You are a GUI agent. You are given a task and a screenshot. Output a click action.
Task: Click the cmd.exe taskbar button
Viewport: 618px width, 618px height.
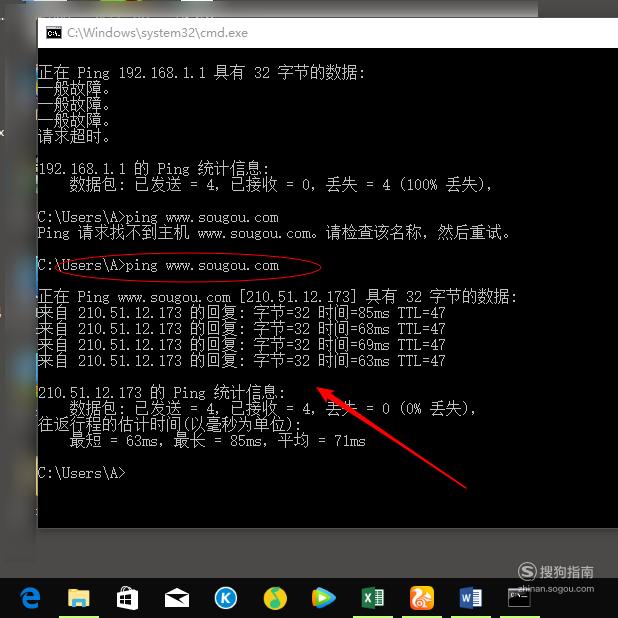[x=519, y=598]
